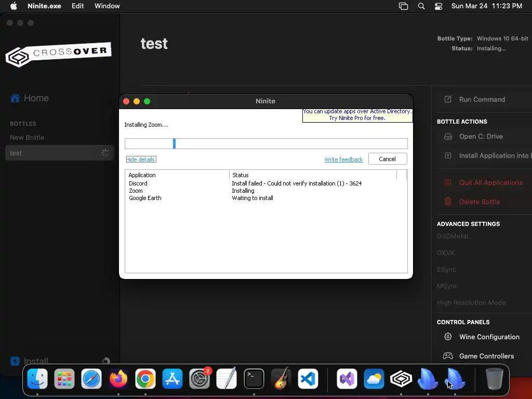Open CrossOver icon in the Dock
The height and width of the screenshot is (399, 532).
tap(401, 379)
